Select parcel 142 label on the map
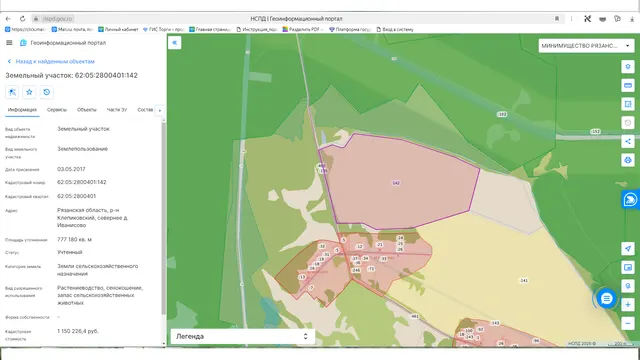This screenshot has height=360, width=640. tap(396, 183)
